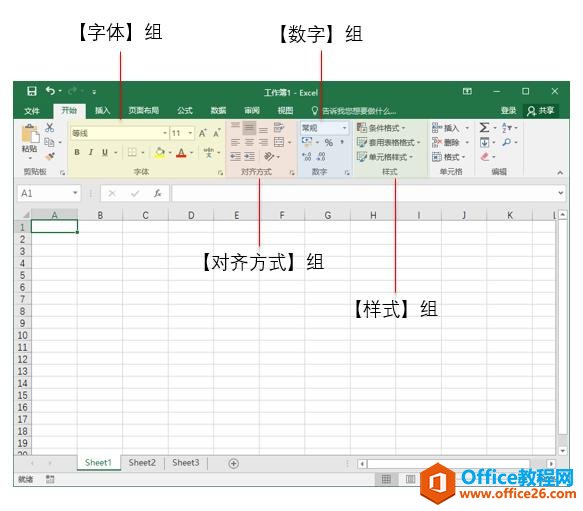Open the Fill down tool
Screen dimensions: 583x511
tap(484, 142)
